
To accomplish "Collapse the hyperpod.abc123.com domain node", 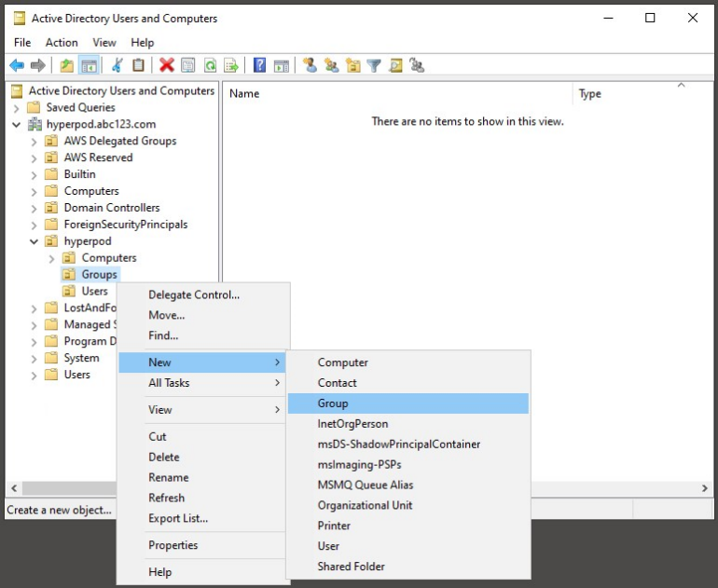I will (17, 125).
